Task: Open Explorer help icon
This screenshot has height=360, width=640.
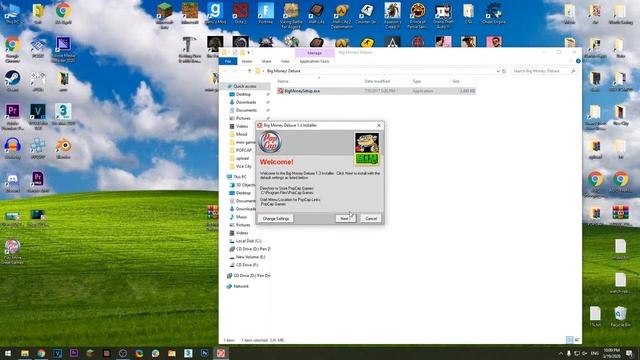Action: (578, 61)
